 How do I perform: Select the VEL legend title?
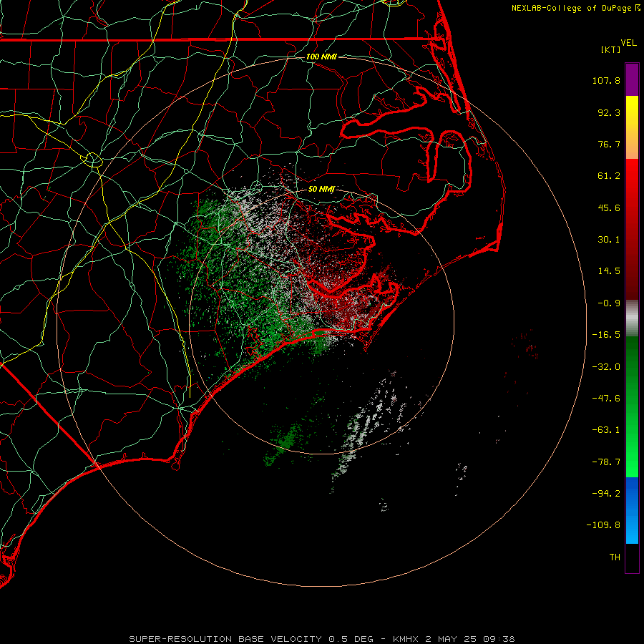click(628, 43)
